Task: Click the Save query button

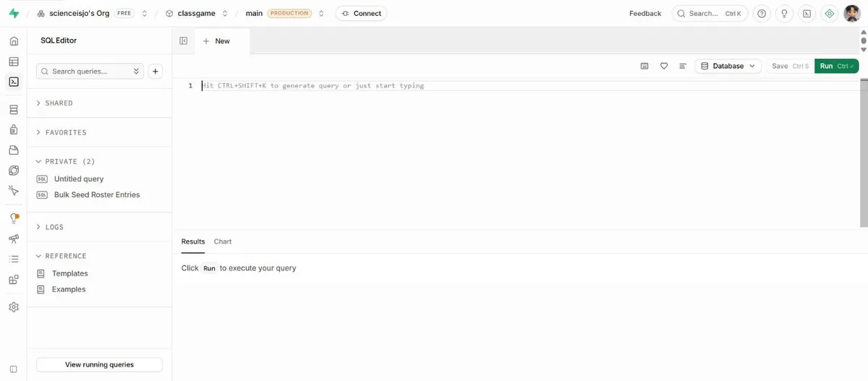Action: pos(790,66)
